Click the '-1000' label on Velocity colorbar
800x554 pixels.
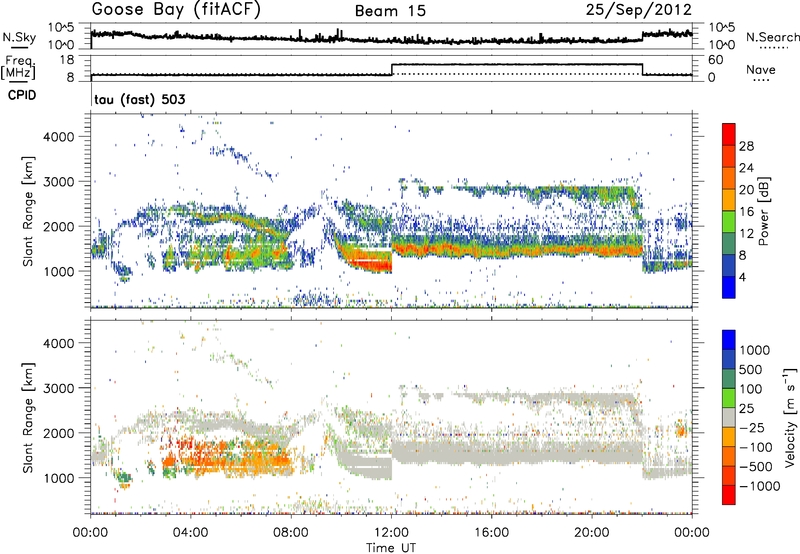point(760,486)
